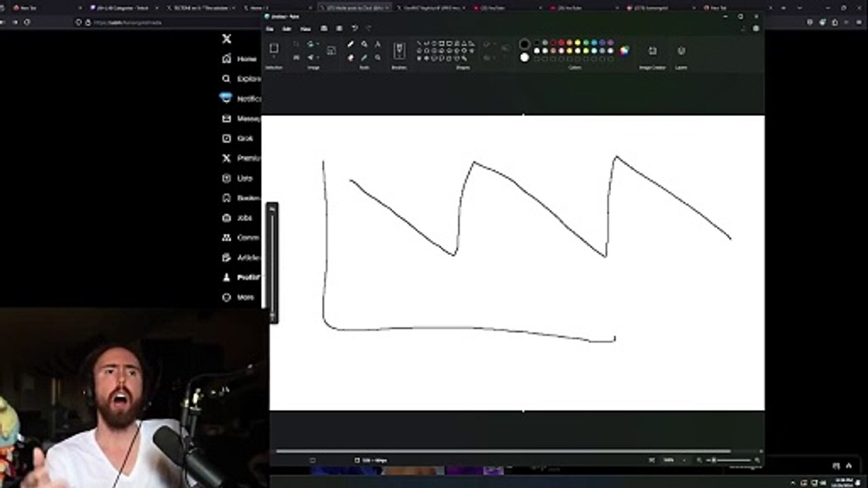Click the Crop icon in Image group

[x=296, y=44]
